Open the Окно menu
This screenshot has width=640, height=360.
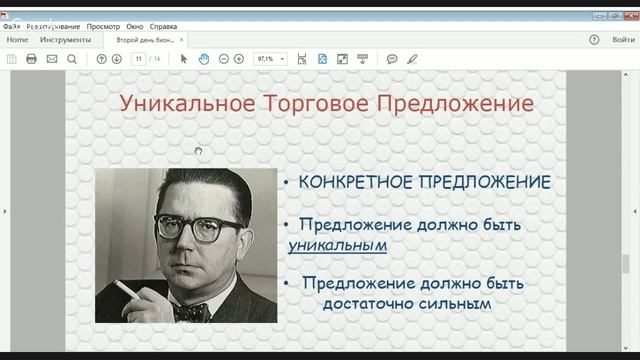[135, 27]
